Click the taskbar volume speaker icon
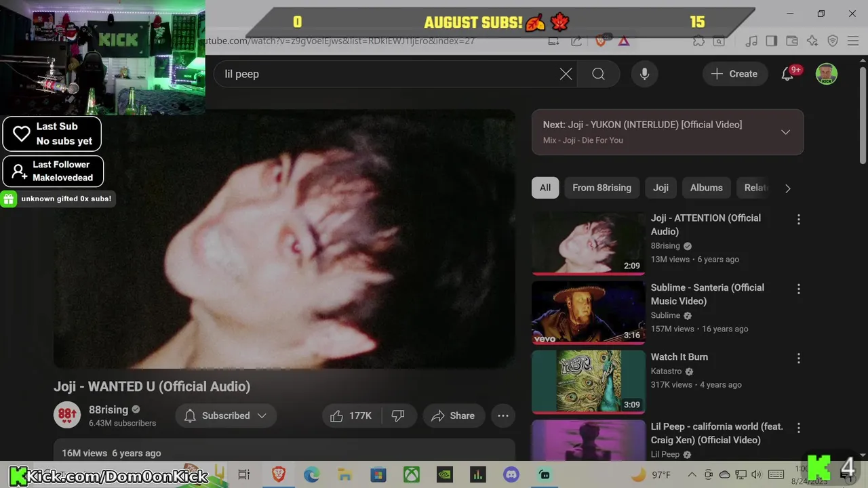 click(757, 474)
